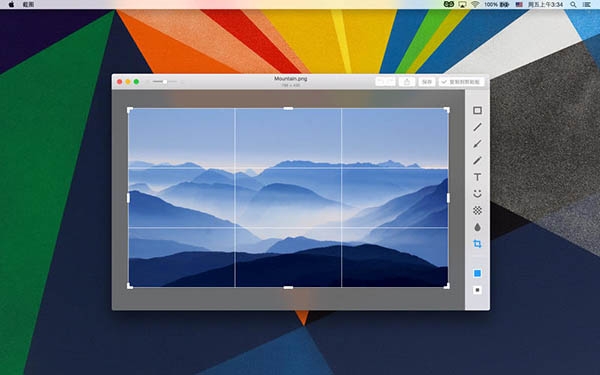
Task: Select the Text tool
Action: (477, 177)
